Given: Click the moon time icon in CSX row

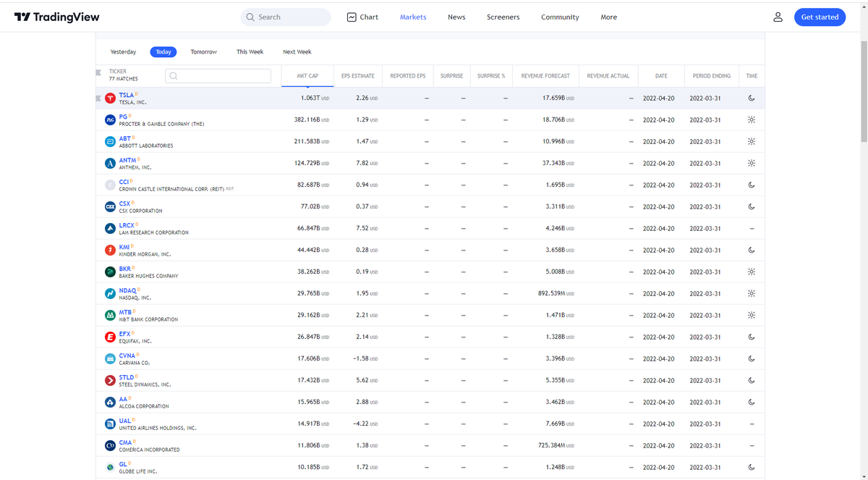Looking at the screenshot, I should pyautogui.click(x=752, y=206).
